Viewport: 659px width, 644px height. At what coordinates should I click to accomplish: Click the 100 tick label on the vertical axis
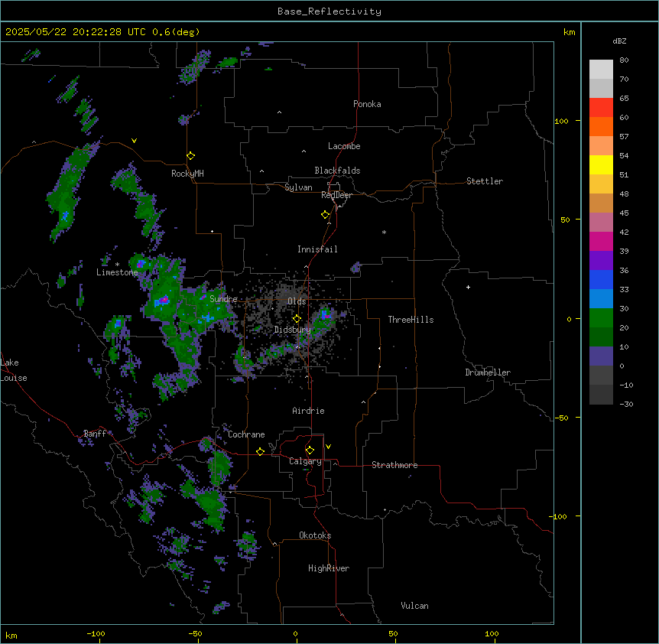[561, 121]
